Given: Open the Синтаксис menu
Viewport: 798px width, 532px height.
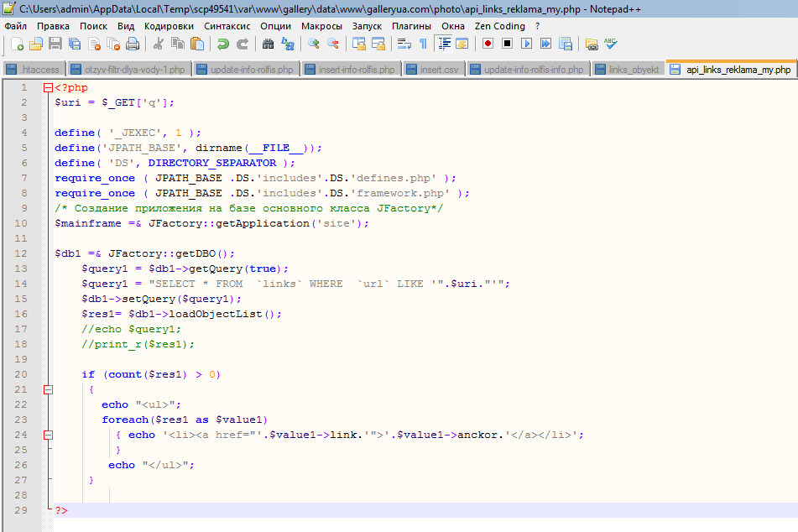Looking at the screenshot, I should [227, 26].
